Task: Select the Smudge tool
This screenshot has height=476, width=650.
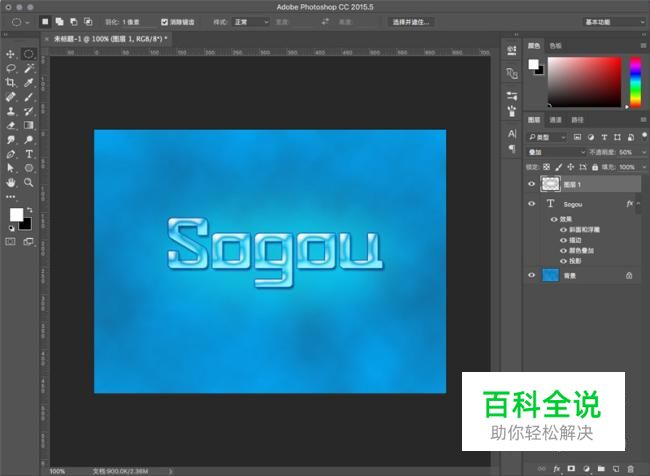Action: pos(11,140)
